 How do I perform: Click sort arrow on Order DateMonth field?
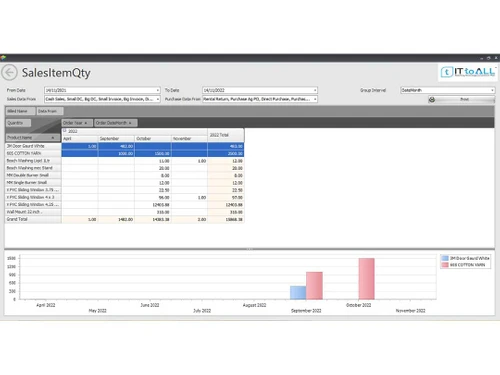(130, 123)
